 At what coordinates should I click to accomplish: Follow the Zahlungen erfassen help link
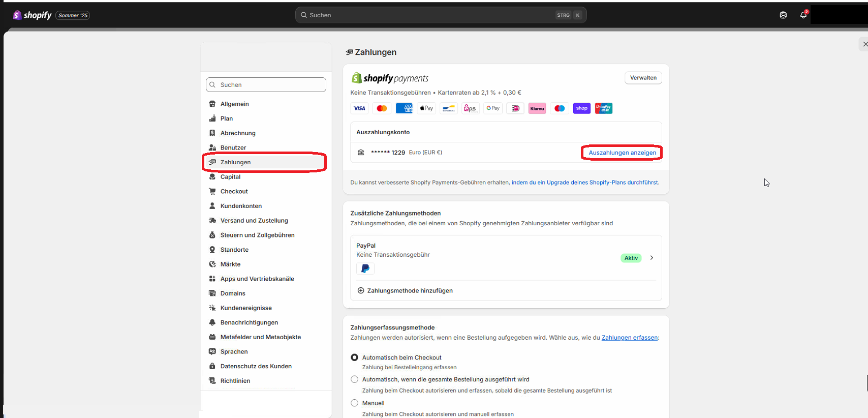pyautogui.click(x=629, y=338)
